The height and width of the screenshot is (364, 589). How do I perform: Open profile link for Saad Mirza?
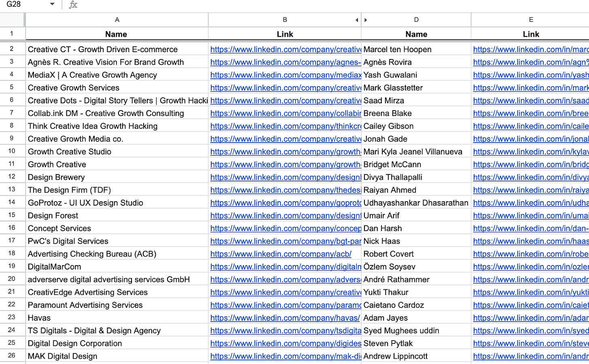coord(531,101)
